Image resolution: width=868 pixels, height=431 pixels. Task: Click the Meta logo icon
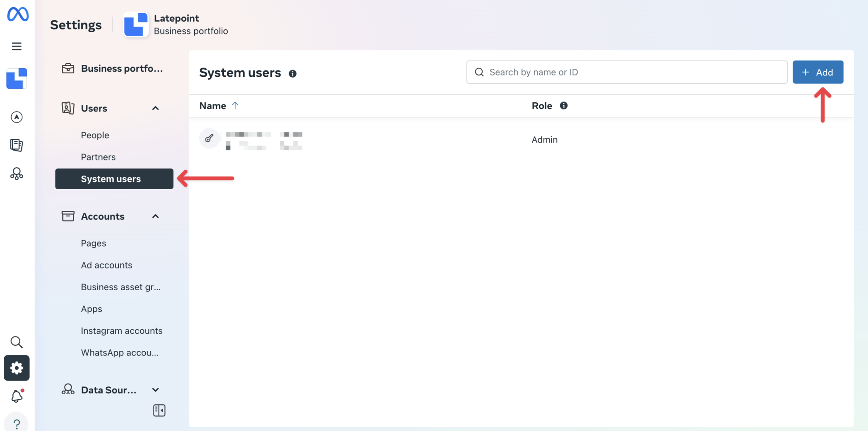pos(17,14)
